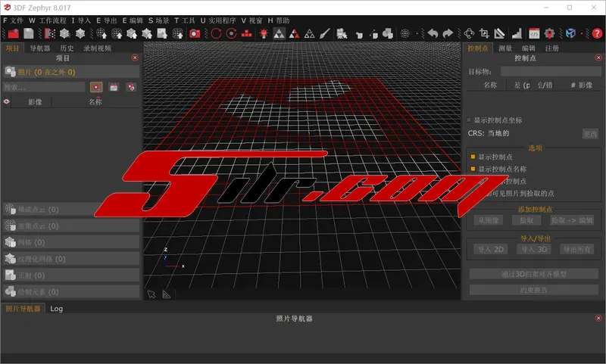This screenshot has width=606, height=364.
Task: Click the redo arrow icon
Action: tap(448, 34)
